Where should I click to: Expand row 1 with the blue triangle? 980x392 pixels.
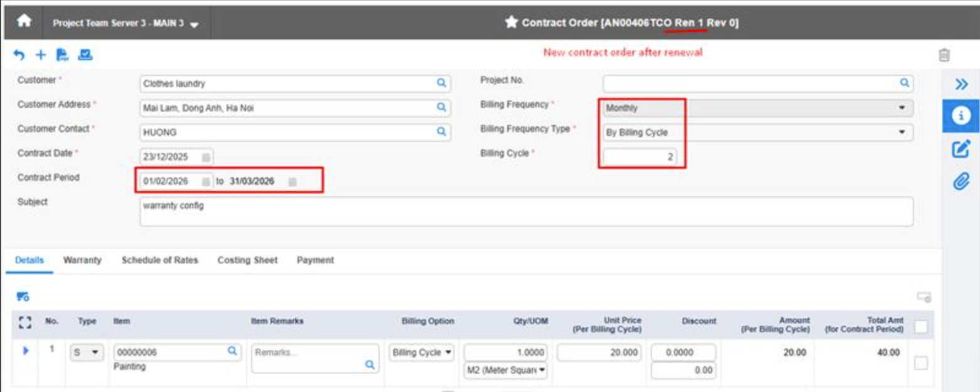click(26, 351)
